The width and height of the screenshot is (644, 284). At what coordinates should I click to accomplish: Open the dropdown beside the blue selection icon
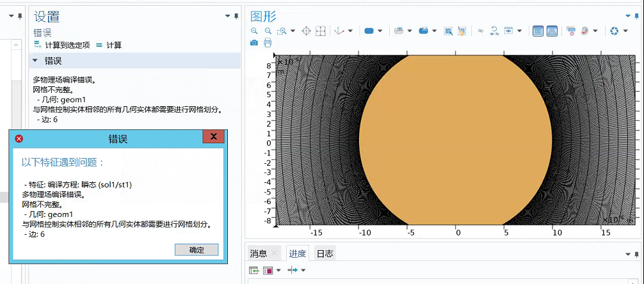(434, 31)
